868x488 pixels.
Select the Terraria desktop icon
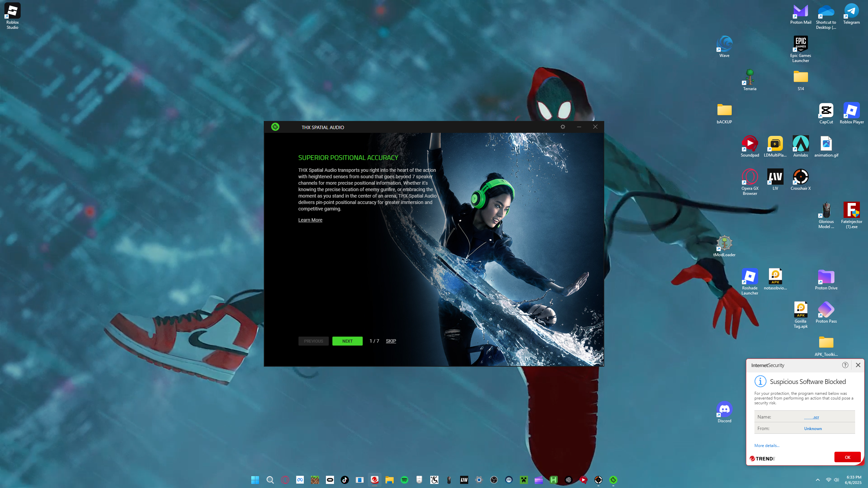750,80
